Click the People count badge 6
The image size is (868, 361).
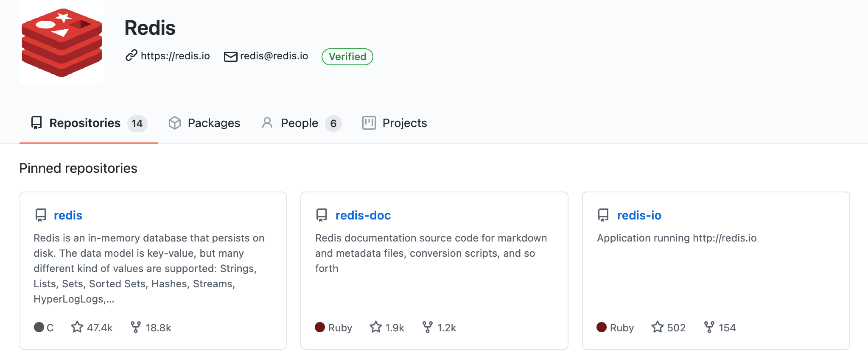tap(333, 124)
